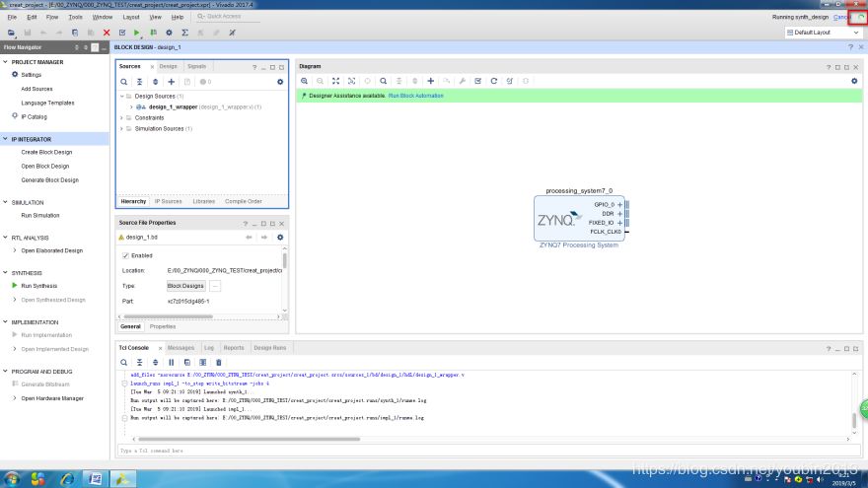Click the Quick Access search field

pos(227,17)
